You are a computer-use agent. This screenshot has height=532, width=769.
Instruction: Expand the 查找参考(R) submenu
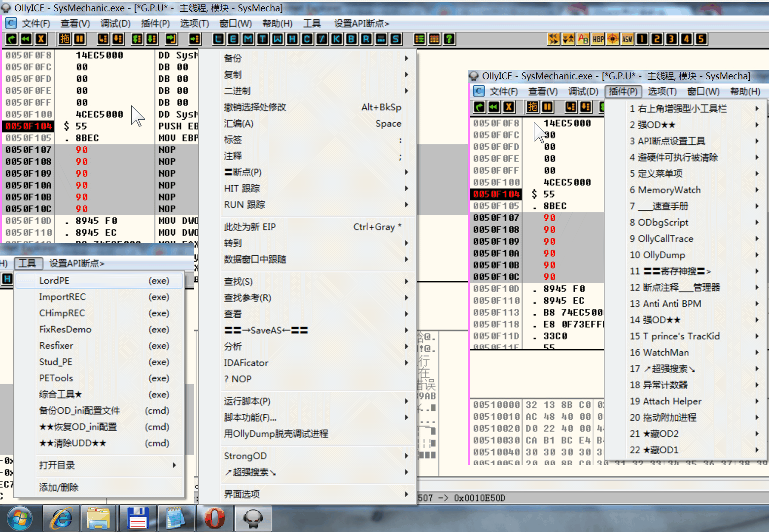coord(317,298)
